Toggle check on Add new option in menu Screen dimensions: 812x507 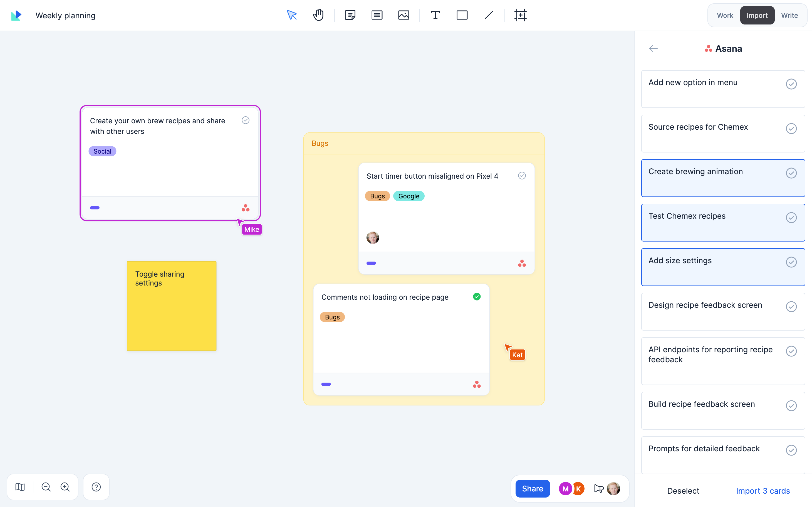791,84
